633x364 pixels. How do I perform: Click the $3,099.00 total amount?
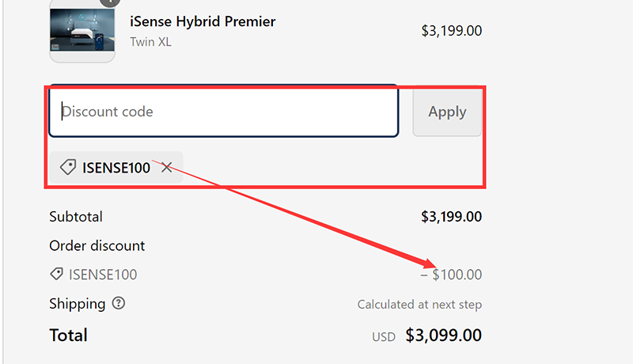point(443,336)
